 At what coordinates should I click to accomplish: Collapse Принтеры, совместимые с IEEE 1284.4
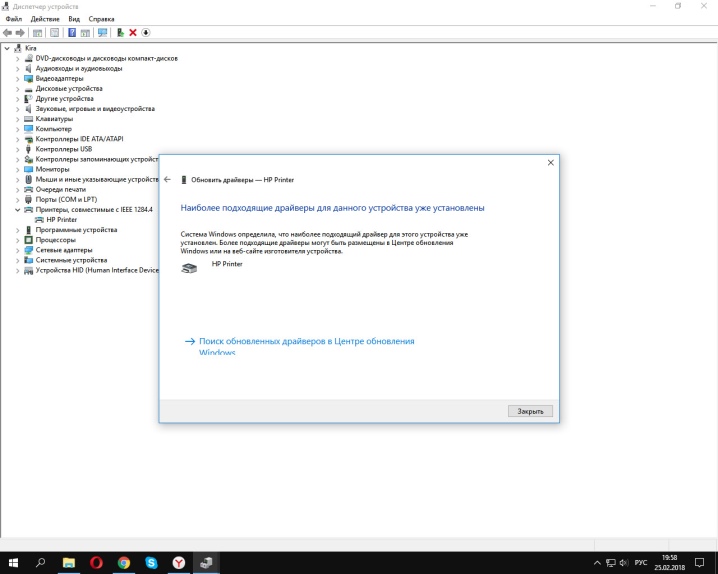[x=17, y=210]
